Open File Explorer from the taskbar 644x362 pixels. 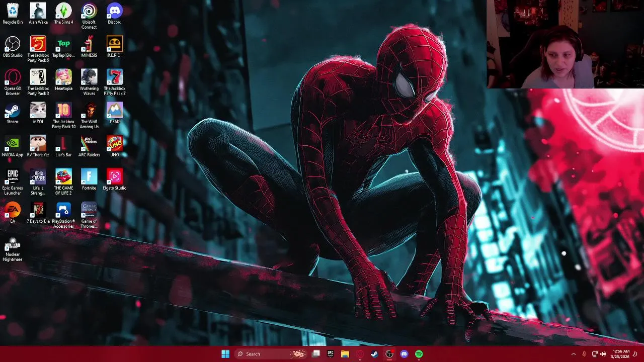pyautogui.click(x=345, y=354)
